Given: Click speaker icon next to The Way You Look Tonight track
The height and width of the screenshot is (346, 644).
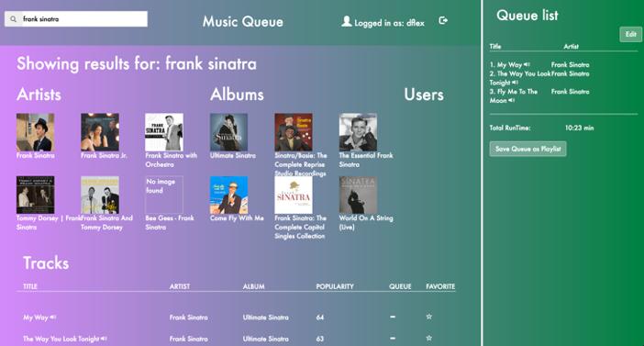Looking at the screenshot, I should [104, 339].
